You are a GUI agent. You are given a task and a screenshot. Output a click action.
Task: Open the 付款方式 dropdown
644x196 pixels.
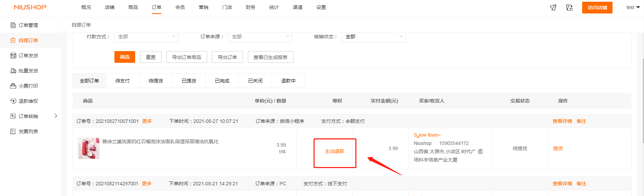pyautogui.click(x=146, y=37)
